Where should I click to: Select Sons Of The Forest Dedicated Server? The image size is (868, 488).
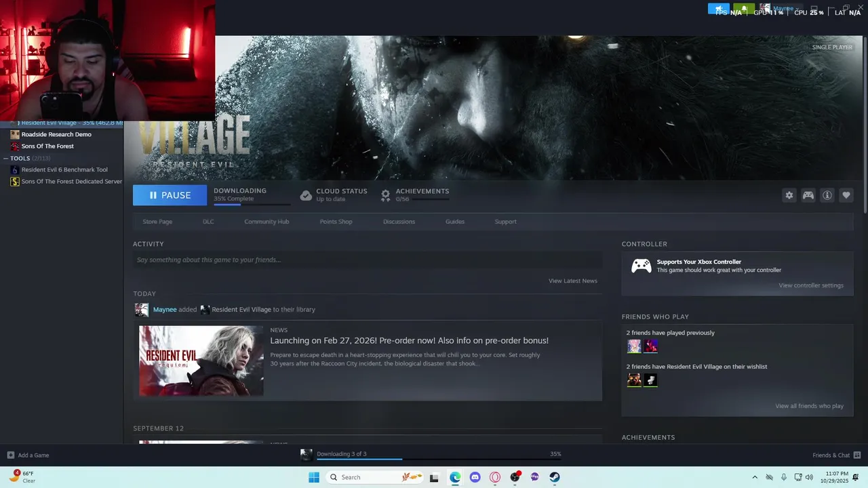[71, 182]
